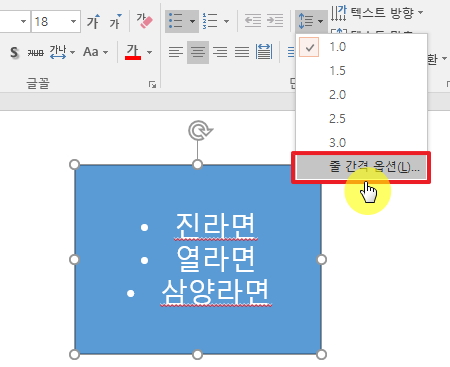
Task: Open font size 18 dropdown
Action: pos(73,22)
